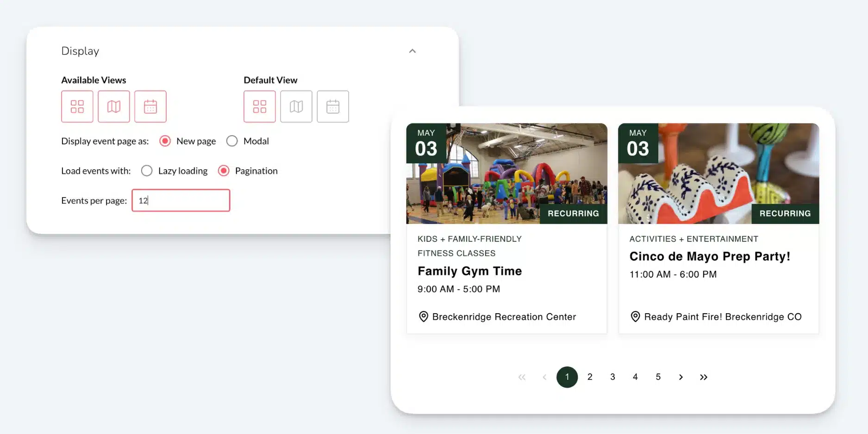Viewport: 868px width, 434px height.
Task: Click RECURRING badge on Family Gym Time
Action: coord(574,213)
